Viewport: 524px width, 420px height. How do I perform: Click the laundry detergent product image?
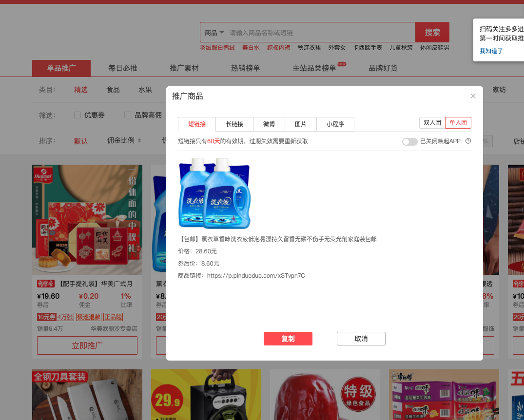214,193
